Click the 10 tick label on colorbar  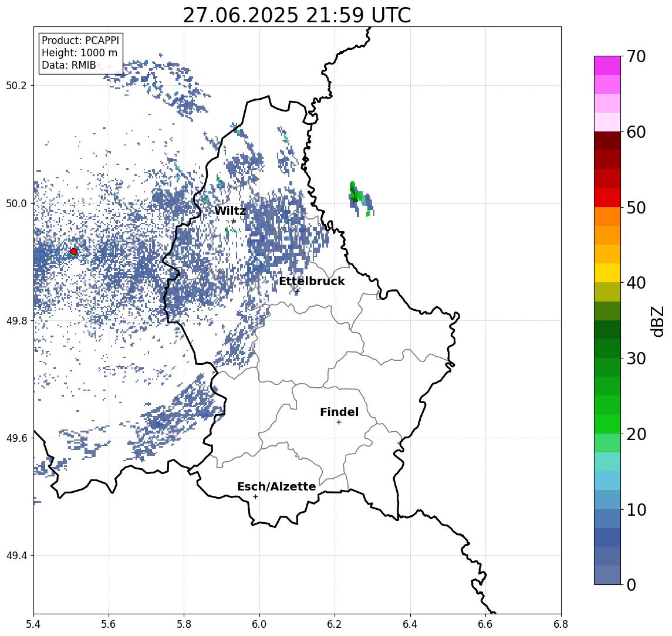pyautogui.click(x=636, y=509)
